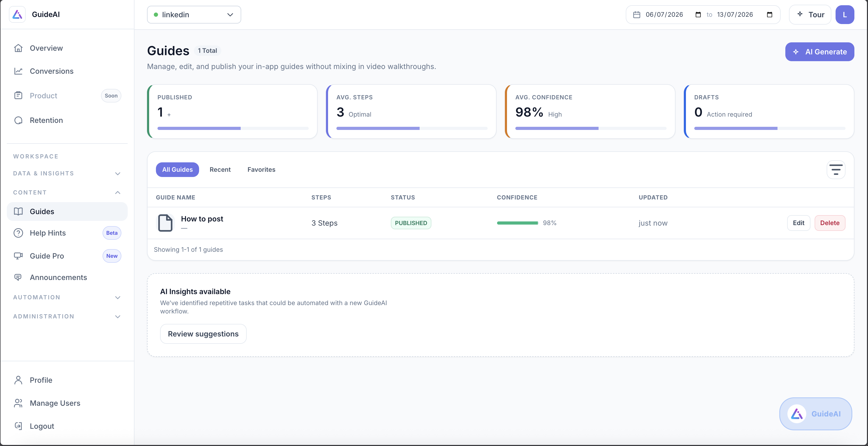Open the How to post guide name
Screen dimensions: 868x446
[202, 219]
